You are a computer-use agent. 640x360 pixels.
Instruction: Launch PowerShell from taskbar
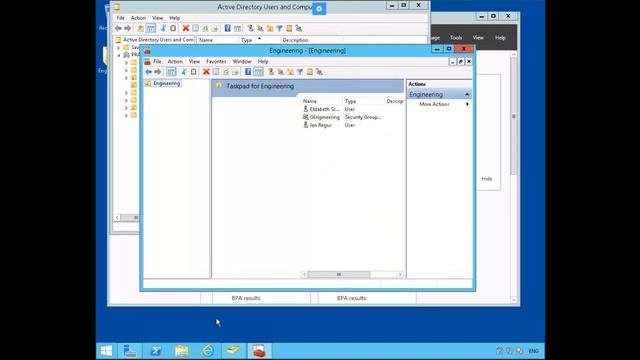tap(156, 351)
